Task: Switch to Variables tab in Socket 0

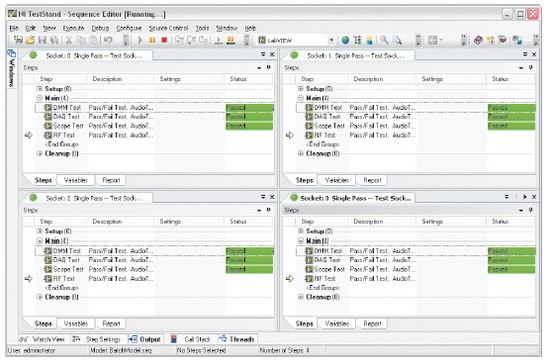Action: click(75, 180)
